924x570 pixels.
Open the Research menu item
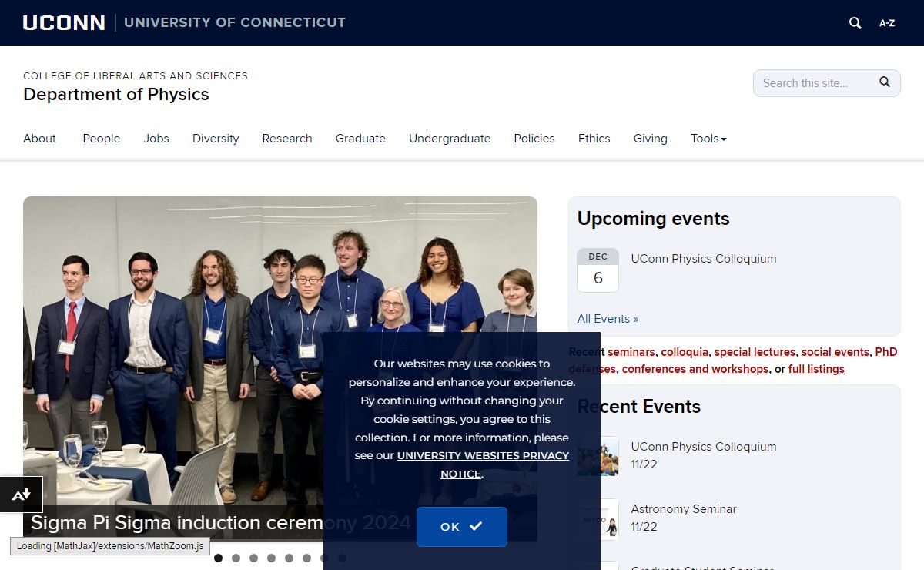[x=287, y=139]
